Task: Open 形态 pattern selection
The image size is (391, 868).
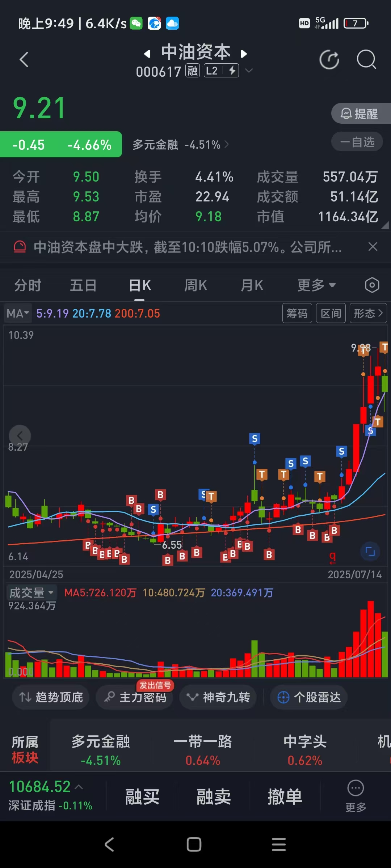Action: 368,313
